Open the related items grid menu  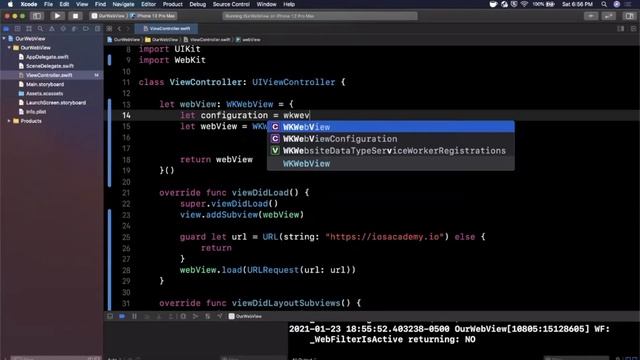109,29
